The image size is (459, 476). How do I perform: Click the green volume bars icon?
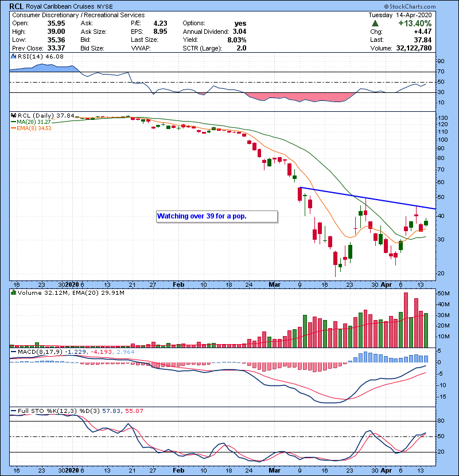(x=13, y=292)
